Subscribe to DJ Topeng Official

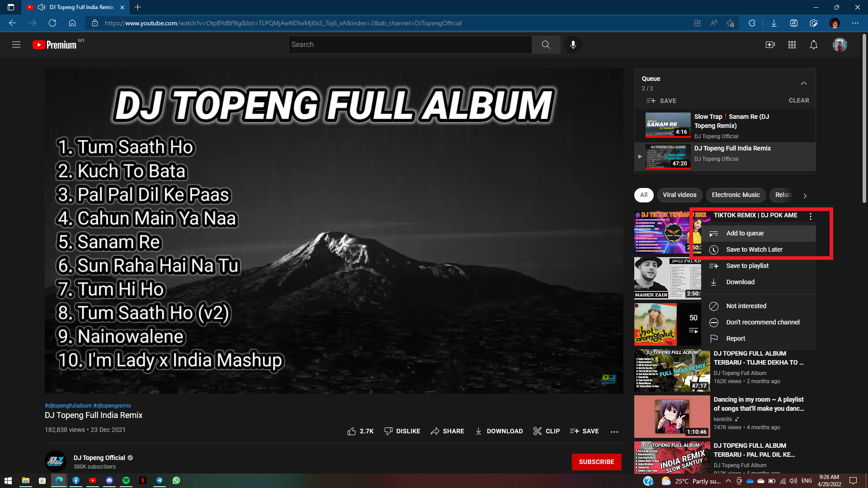click(x=596, y=462)
